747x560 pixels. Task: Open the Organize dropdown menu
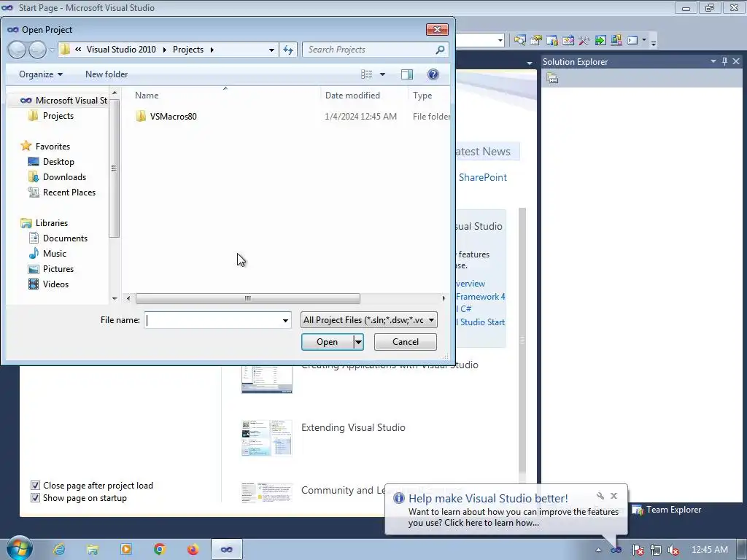pos(41,74)
